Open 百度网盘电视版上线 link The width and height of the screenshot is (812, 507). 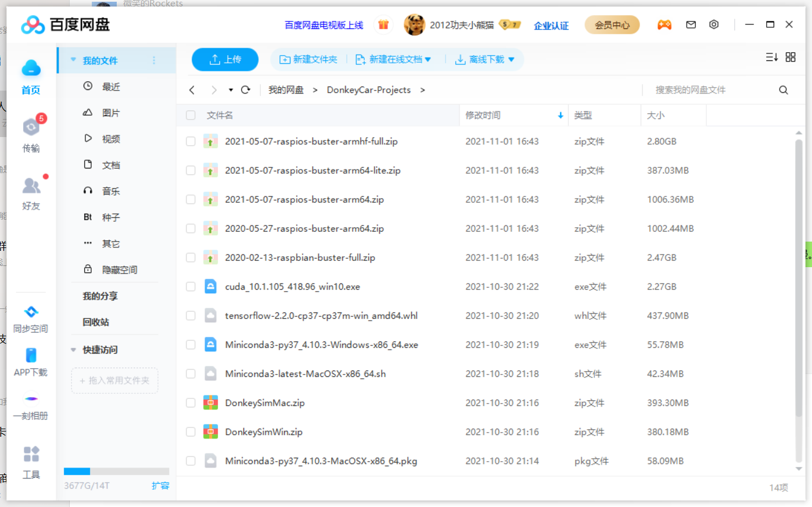click(x=324, y=25)
